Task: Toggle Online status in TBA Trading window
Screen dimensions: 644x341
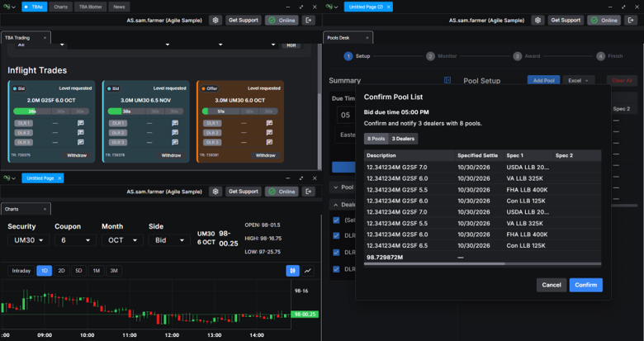Action: coord(282,20)
